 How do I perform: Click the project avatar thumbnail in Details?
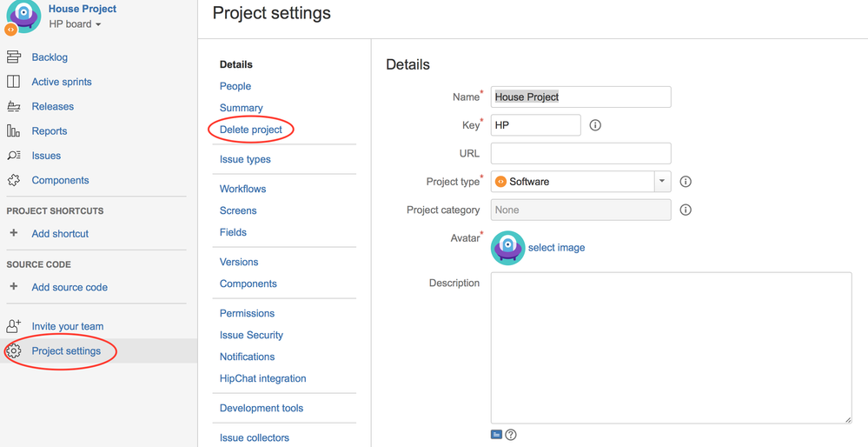pyautogui.click(x=507, y=248)
